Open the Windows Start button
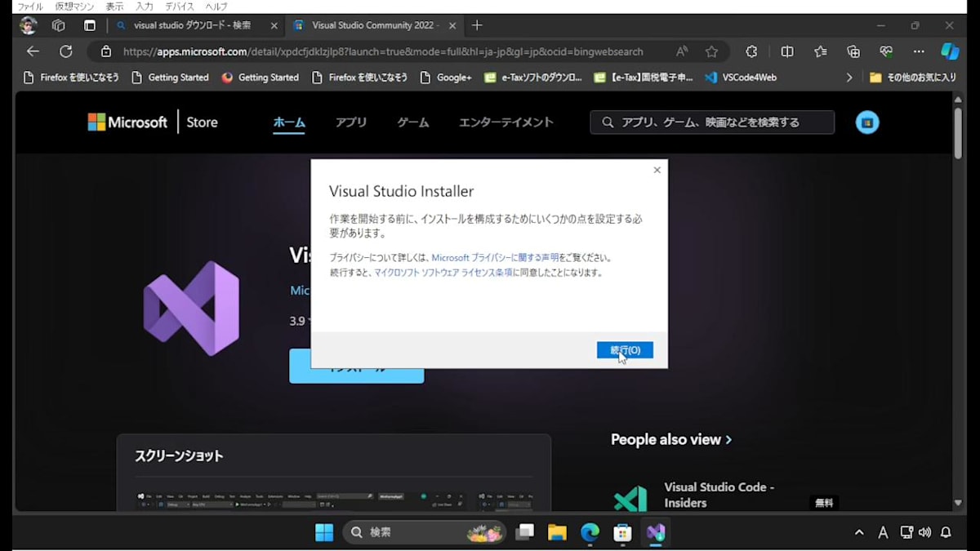The image size is (980, 551). pos(323,532)
